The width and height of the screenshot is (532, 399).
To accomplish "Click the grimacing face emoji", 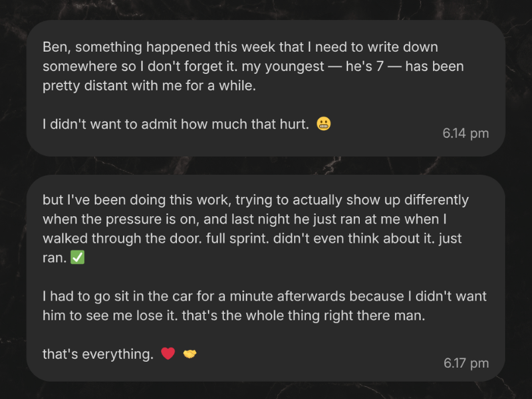I will click(324, 124).
